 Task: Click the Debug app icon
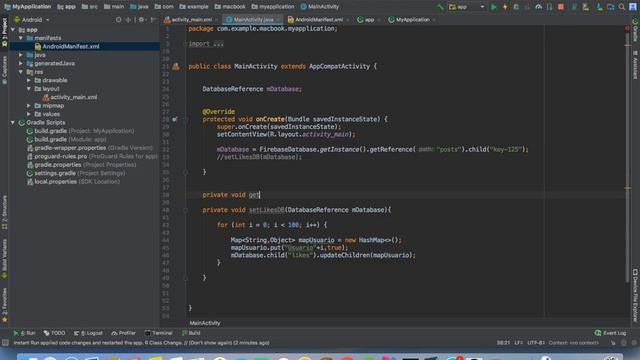click(516, 7)
